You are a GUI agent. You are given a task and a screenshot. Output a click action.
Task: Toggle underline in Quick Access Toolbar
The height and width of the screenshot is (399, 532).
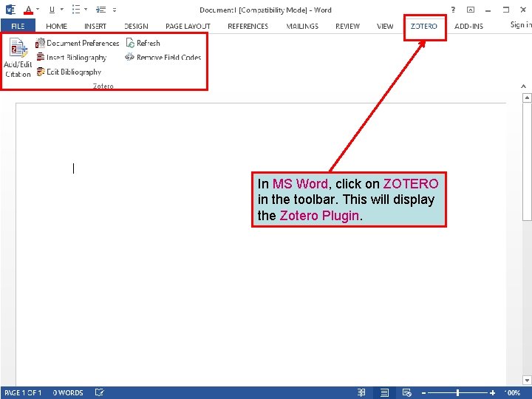pos(52,10)
